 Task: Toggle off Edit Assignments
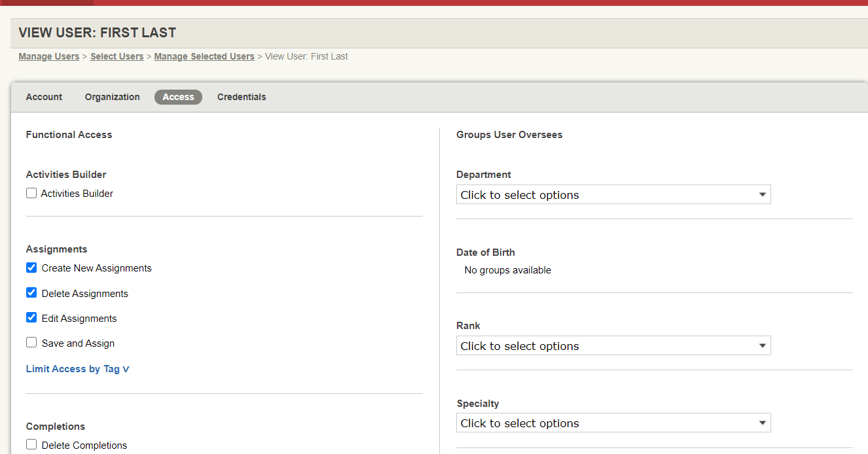31,317
